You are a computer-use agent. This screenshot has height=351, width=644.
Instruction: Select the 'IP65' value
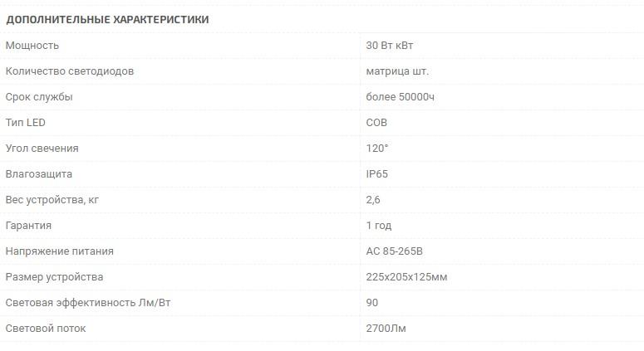[376, 174]
